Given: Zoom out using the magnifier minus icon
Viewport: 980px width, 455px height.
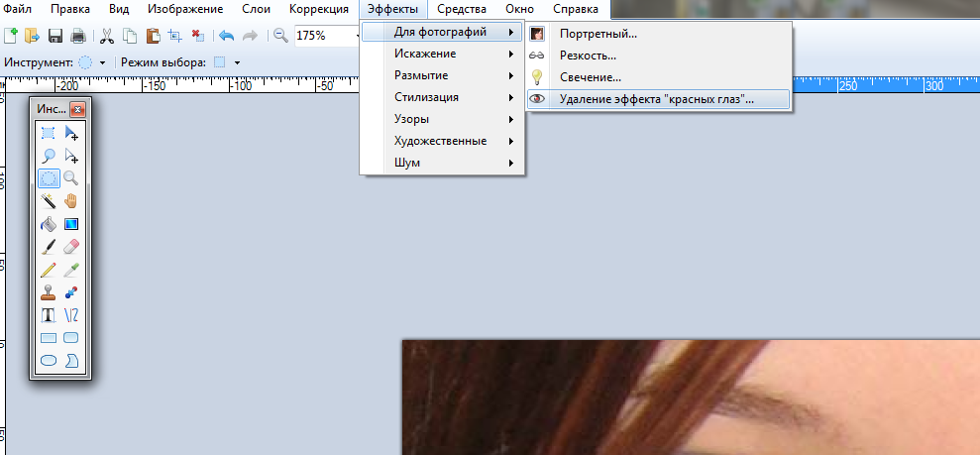Looking at the screenshot, I should [x=280, y=36].
